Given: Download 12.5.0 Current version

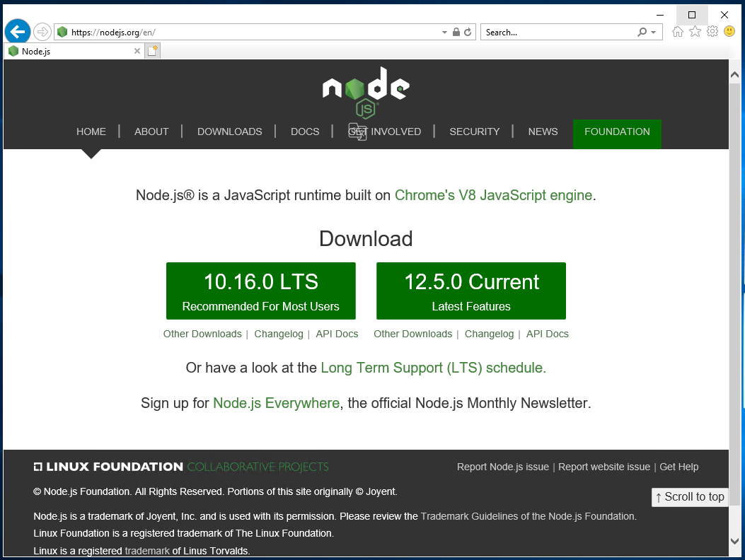Looking at the screenshot, I should [x=471, y=291].
